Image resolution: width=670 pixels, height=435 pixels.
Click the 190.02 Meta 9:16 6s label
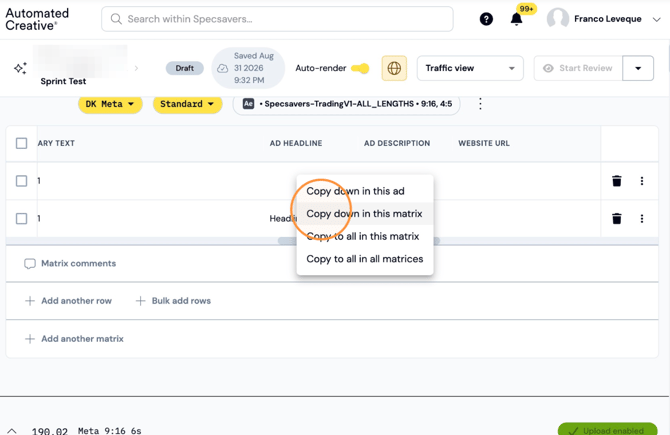[86, 431]
